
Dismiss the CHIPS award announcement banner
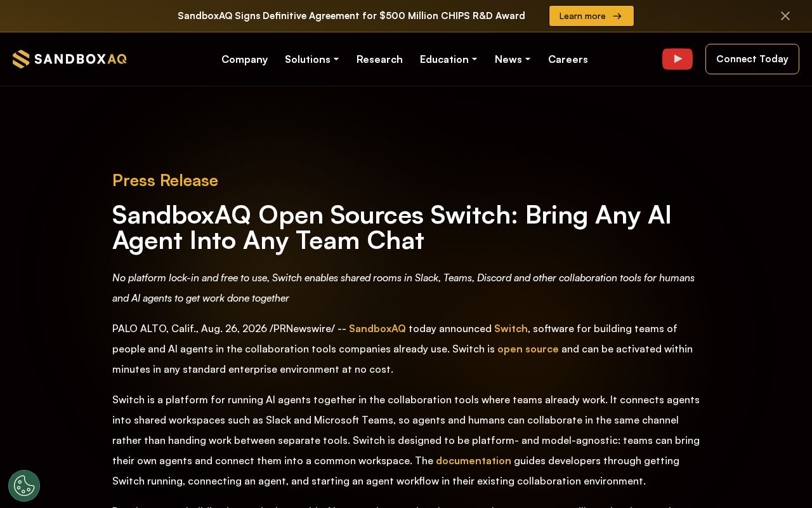click(x=785, y=16)
